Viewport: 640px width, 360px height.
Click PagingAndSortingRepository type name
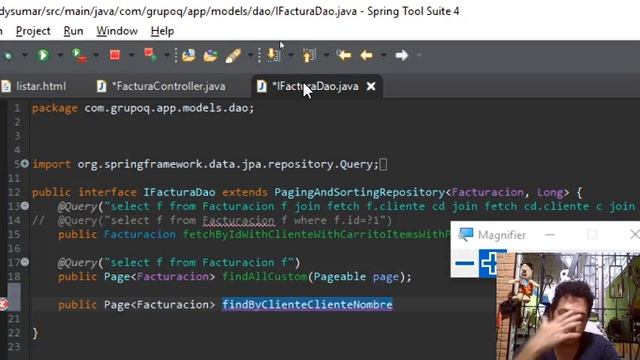(360, 192)
